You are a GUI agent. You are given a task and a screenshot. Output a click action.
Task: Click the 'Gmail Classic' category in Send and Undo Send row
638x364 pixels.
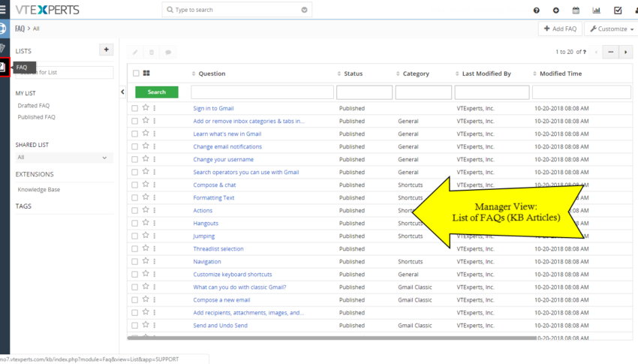(x=414, y=326)
